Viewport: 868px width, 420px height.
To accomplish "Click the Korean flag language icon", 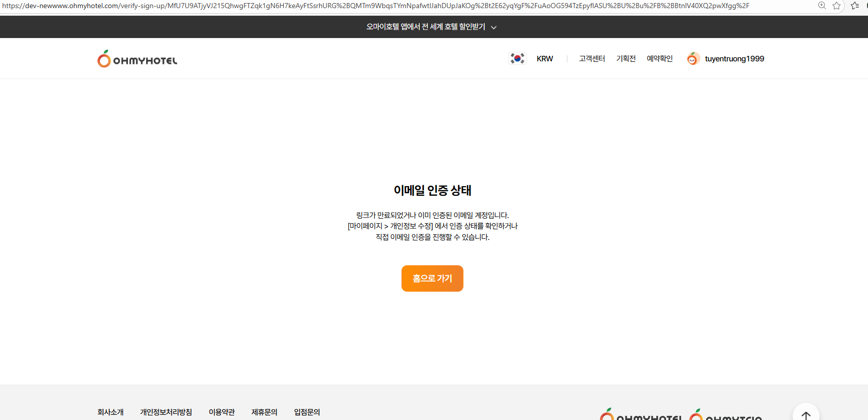I will click(517, 58).
